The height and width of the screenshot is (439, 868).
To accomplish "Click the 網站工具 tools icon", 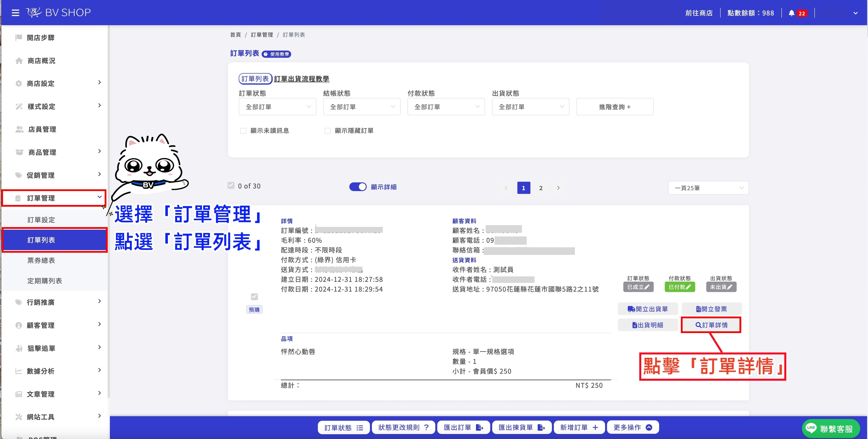I will pyautogui.click(x=19, y=417).
